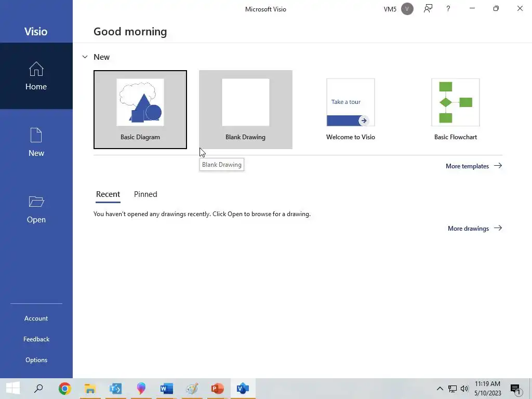Open More templates link
The width and height of the screenshot is (532, 399).
pos(474,166)
